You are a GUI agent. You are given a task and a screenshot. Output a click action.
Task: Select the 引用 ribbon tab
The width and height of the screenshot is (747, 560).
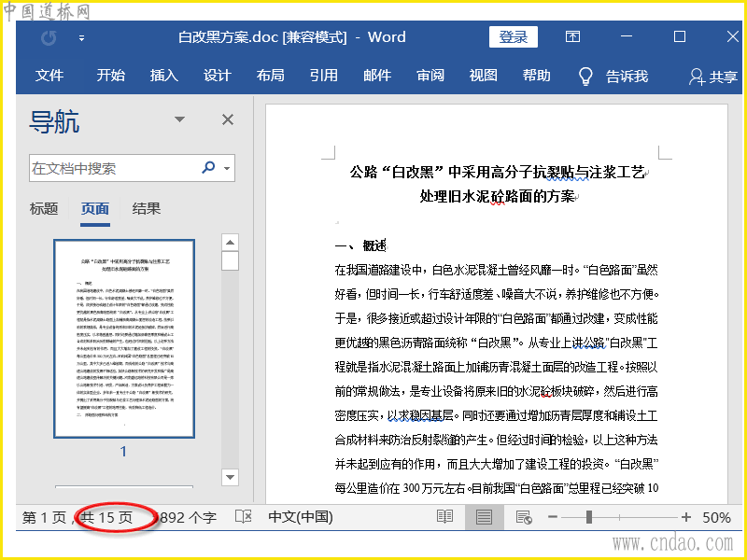click(323, 76)
